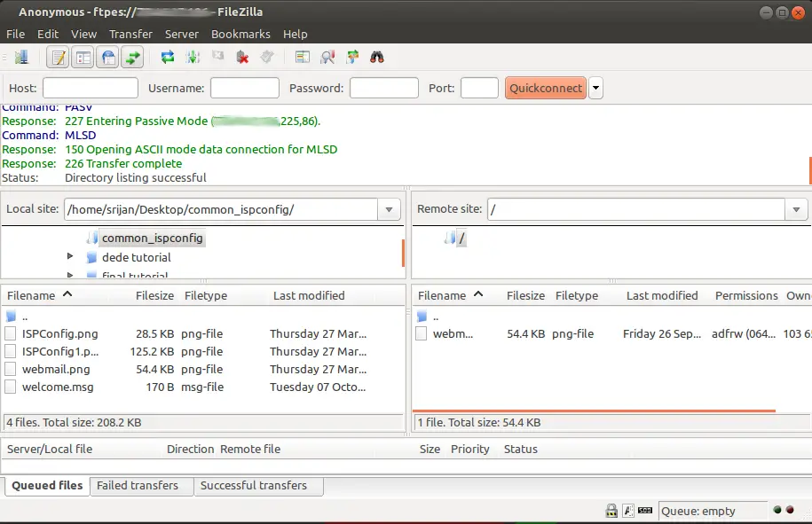Refresh the file and folder lists
Screen dimensions: 812x524
[x=167, y=58]
